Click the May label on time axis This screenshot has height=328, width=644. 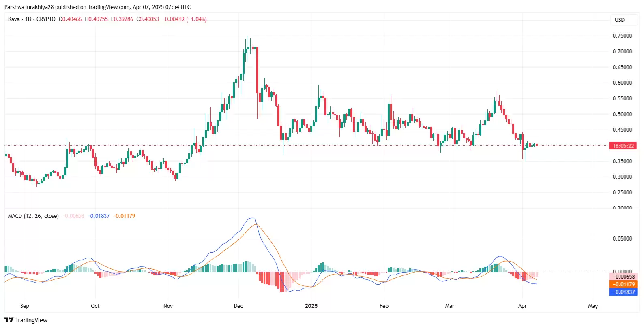coord(593,306)
